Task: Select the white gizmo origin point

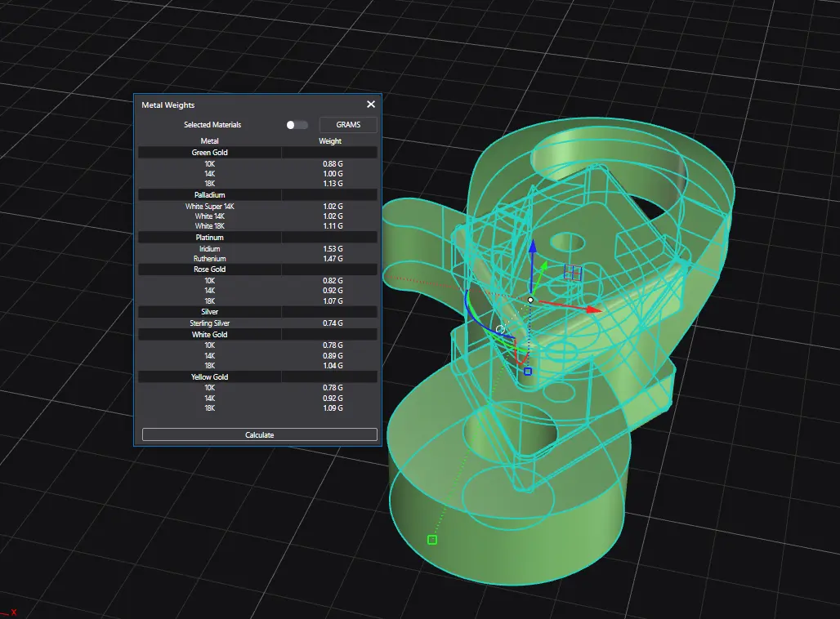Action: point(530,301)
